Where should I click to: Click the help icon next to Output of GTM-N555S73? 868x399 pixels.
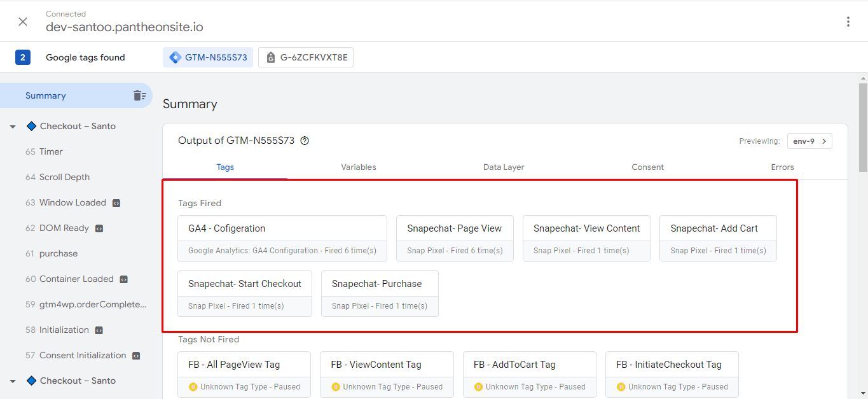pos(305,141)
